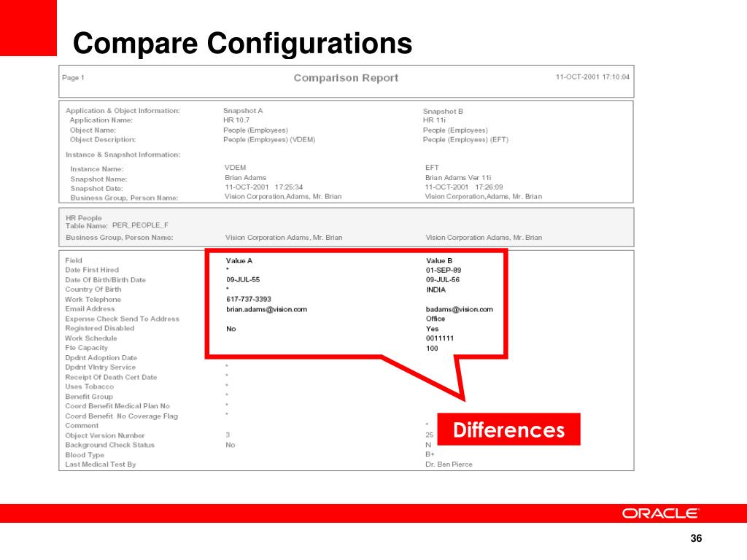Click 'No' in Background Check Status row
The image size is (747, 560).
(x=230, y=445)
